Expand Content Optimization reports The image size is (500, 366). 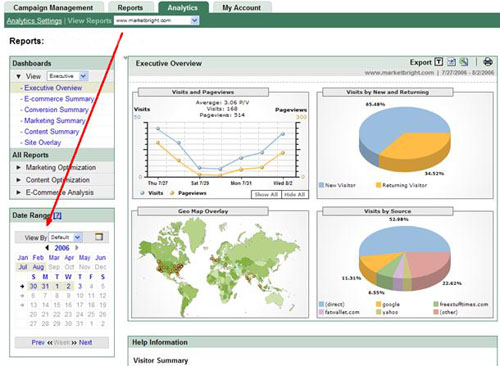19,180
